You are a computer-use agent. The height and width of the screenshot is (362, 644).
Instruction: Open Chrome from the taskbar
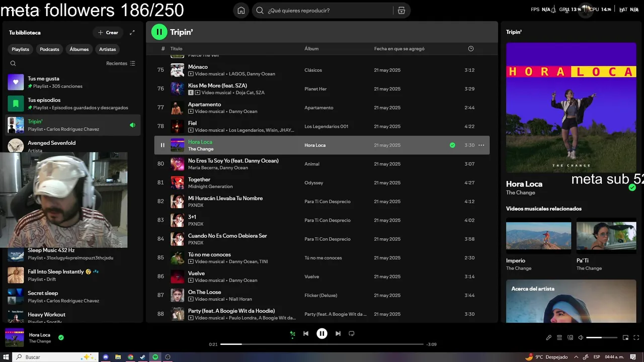[x=130, y=357]
